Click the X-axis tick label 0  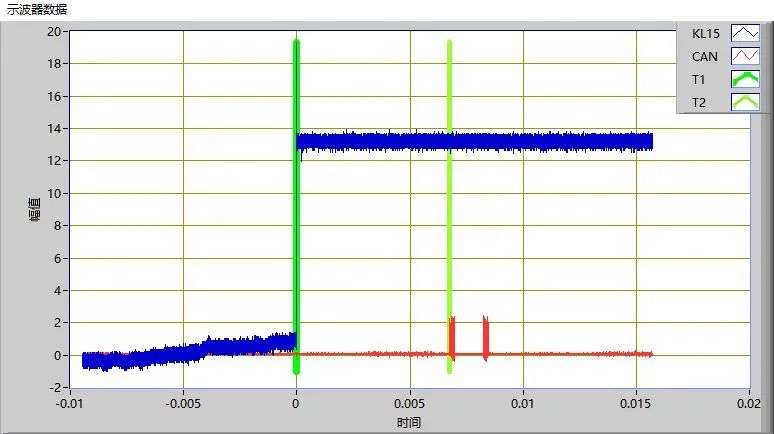(x=296, y=403)
